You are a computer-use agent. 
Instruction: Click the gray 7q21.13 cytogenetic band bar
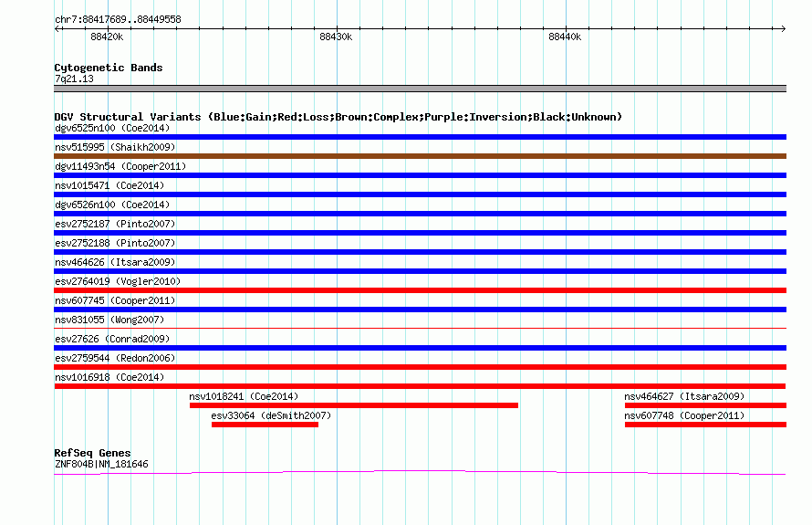pos(420,89)
